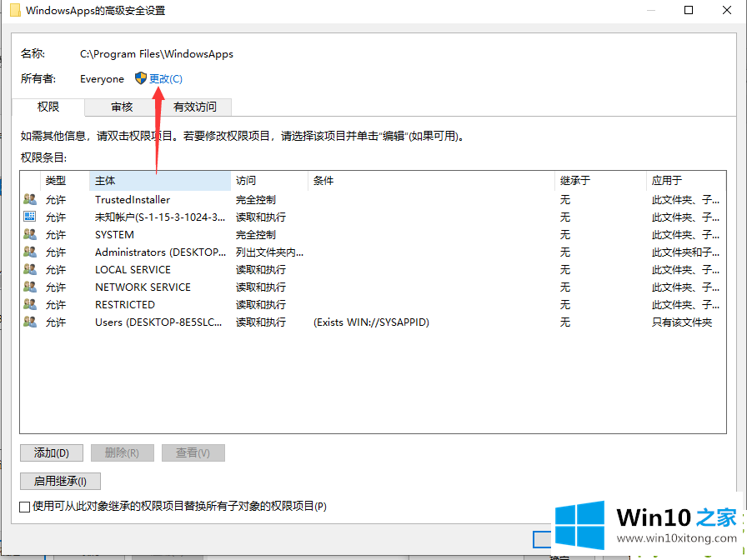
Task: Select the TrustedInstaller principal entry
Action: coord(133,200)
